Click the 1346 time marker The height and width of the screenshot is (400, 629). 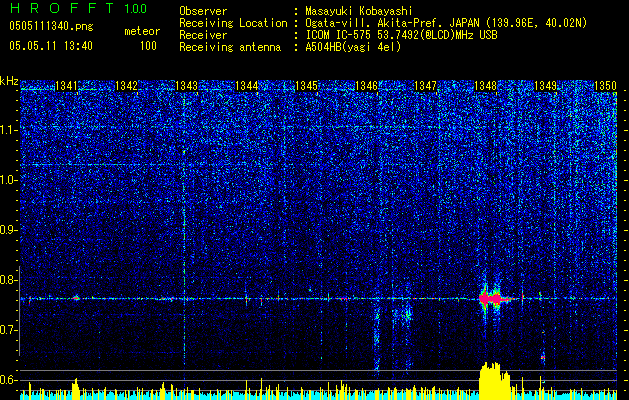tap(367, 85)
